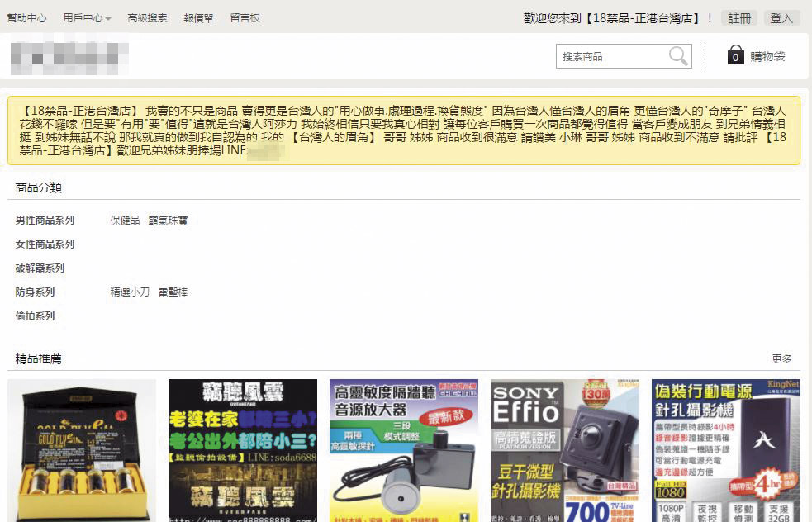The height and width of the screenshot is (522, 812).
Task: Open the 幫助中心 menu item
Action: pos(27,18)
